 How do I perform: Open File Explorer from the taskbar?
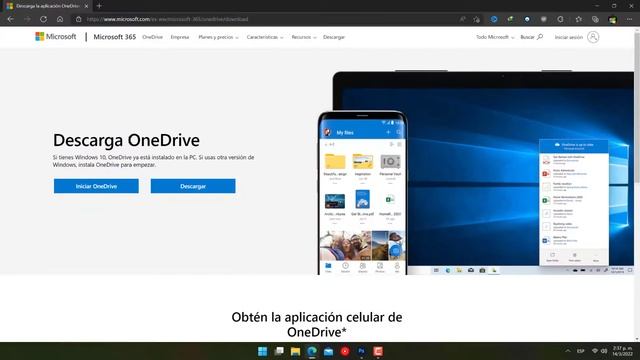[x=296, y=351]
